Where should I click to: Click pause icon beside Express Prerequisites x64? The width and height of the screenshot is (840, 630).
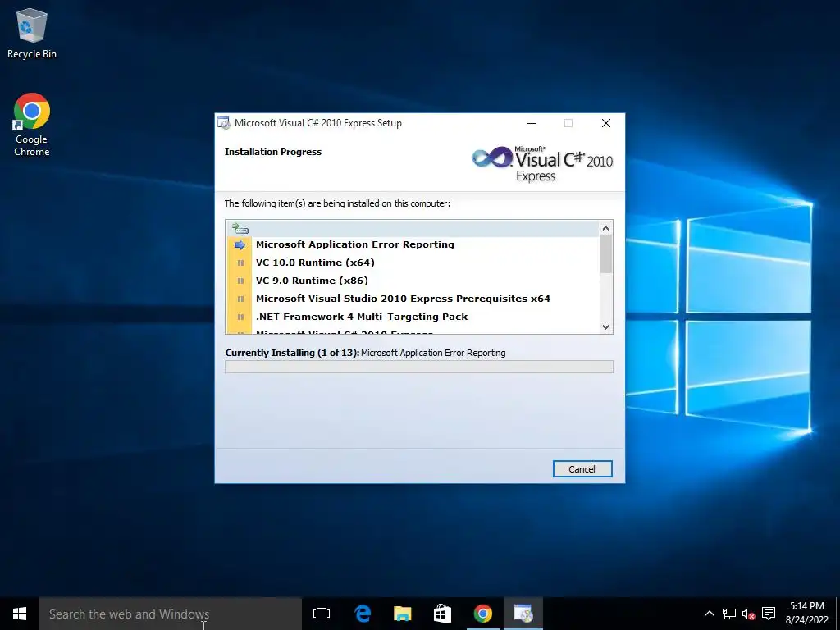click(x=240, y=299)
